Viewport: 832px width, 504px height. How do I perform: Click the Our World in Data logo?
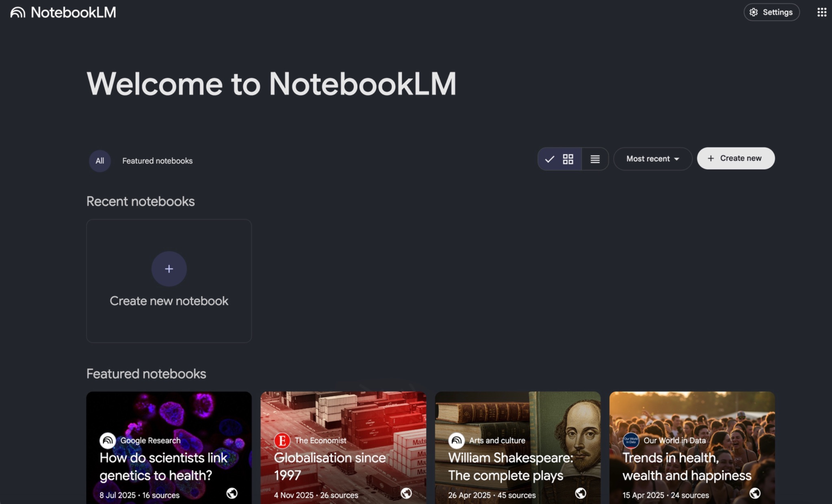(630, 440)
